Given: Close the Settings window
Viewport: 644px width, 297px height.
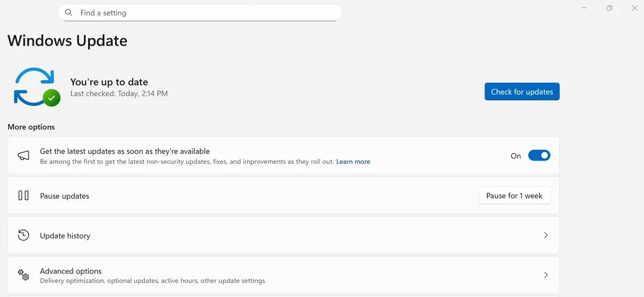Looking at the screenshot, I should [x=634, y=8].
